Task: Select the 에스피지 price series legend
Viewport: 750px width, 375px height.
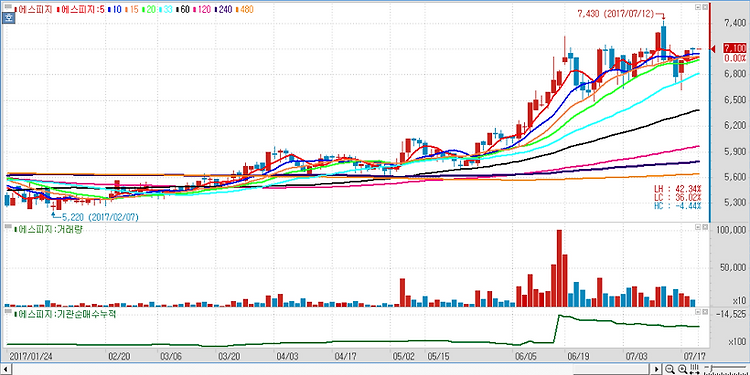Action: [x=33, y=9]
